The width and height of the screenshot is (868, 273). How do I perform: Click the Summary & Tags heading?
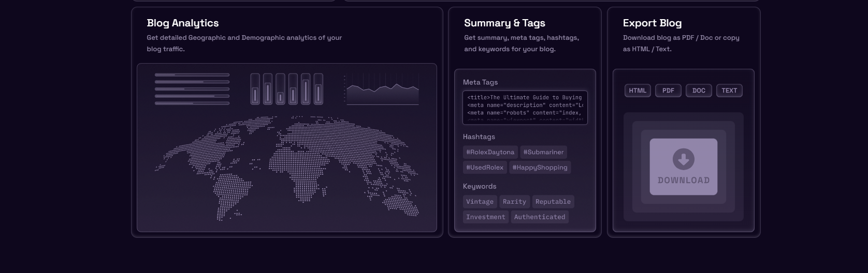click(x=504, y=23)
